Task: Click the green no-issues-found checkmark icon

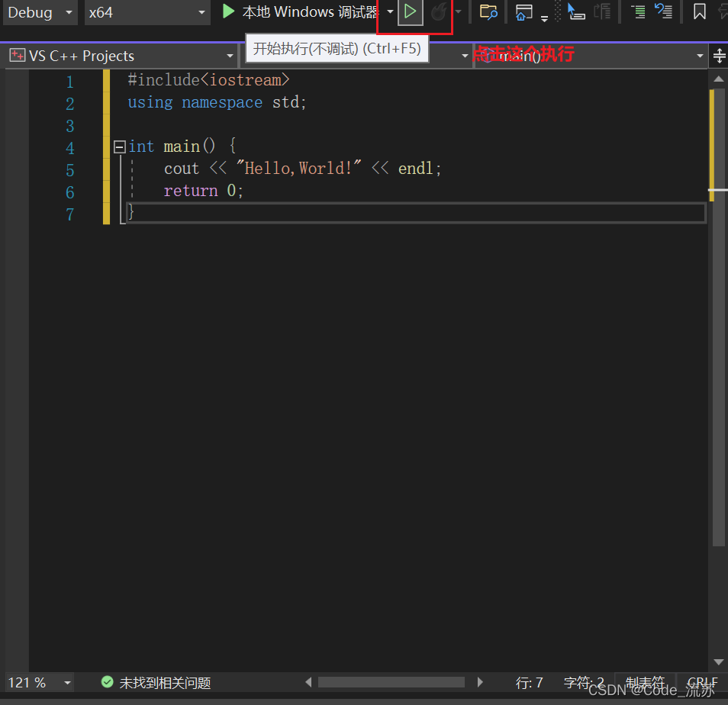Action: pos(108,682)
